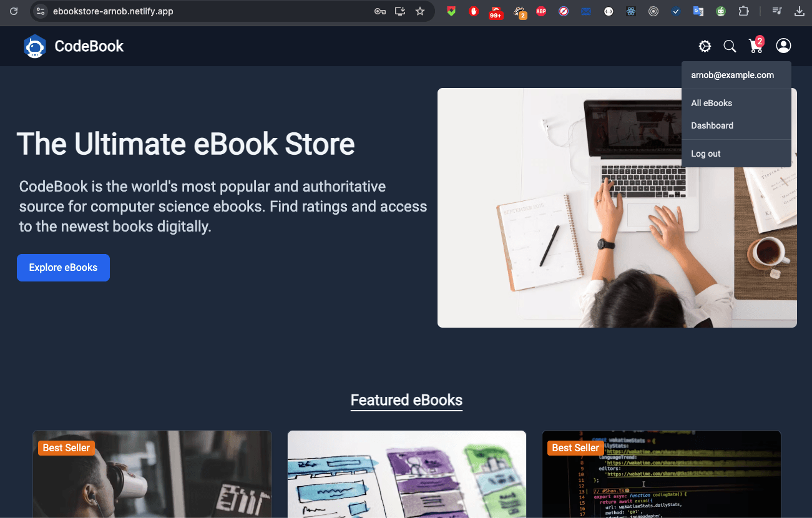Open the white curly-braces extension icon
Screen dimensions: 812x518
(x=608, y=11)
